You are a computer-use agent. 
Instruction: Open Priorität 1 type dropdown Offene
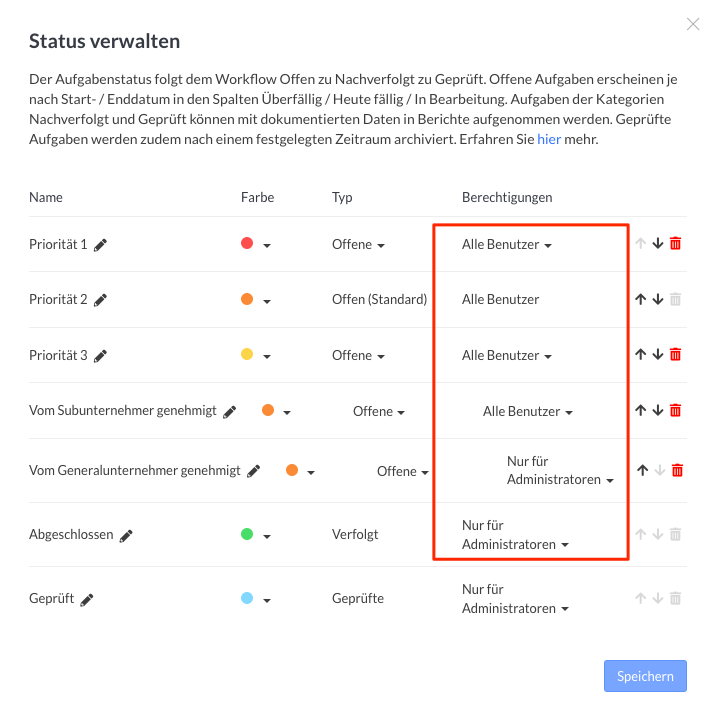coord(356,245)
